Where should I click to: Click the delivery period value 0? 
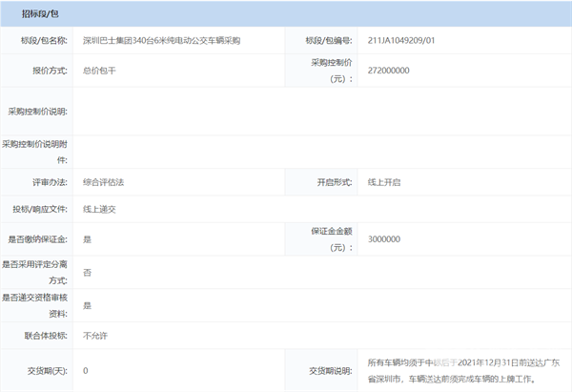pos(86,370)
